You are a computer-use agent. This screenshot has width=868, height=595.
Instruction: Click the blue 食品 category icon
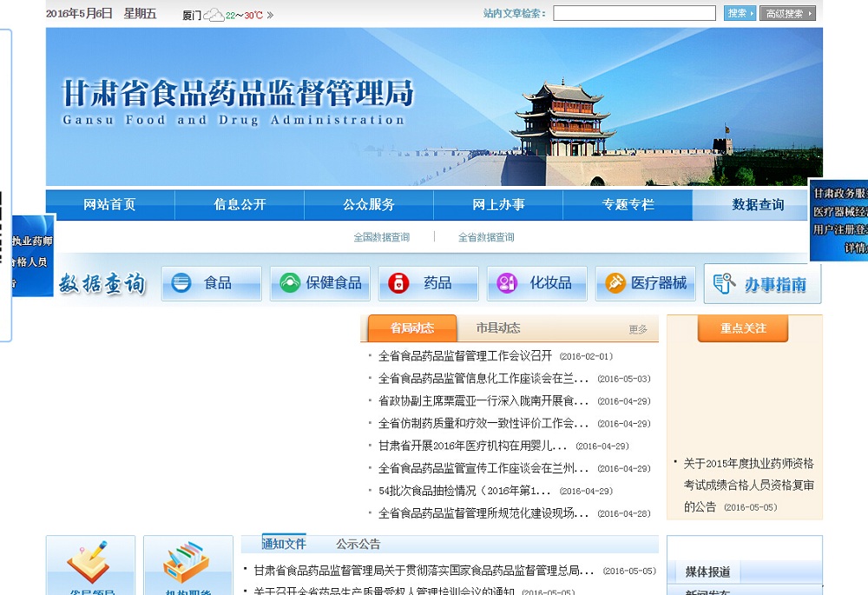(x=181, y=282)
